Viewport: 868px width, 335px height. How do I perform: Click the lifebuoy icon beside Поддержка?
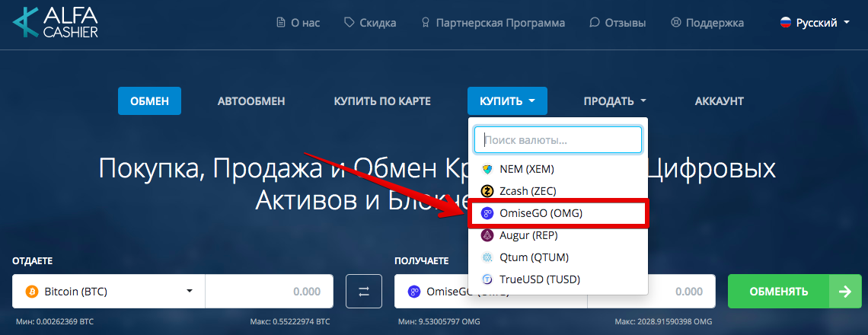675,23
